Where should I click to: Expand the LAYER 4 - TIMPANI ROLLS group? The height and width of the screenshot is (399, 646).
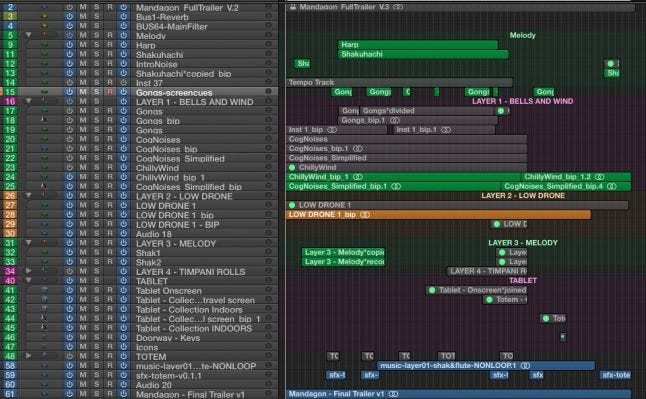coord(28,271)
